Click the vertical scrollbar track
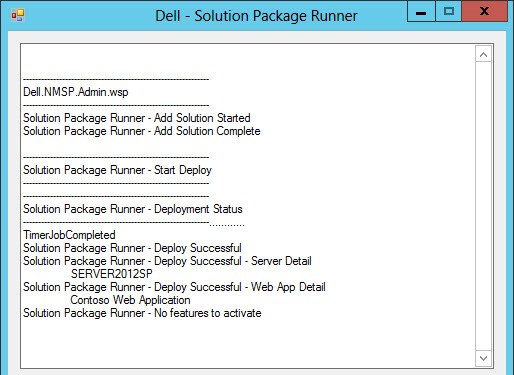Image resolution: width=514 pixels, height=375 pixels. coord(483,206)
